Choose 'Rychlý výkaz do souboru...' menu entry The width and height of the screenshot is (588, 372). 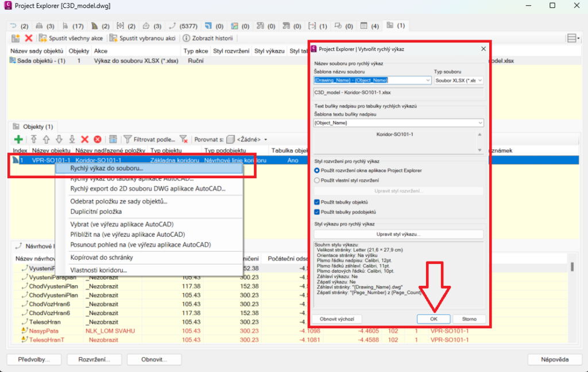pos(107,168)
